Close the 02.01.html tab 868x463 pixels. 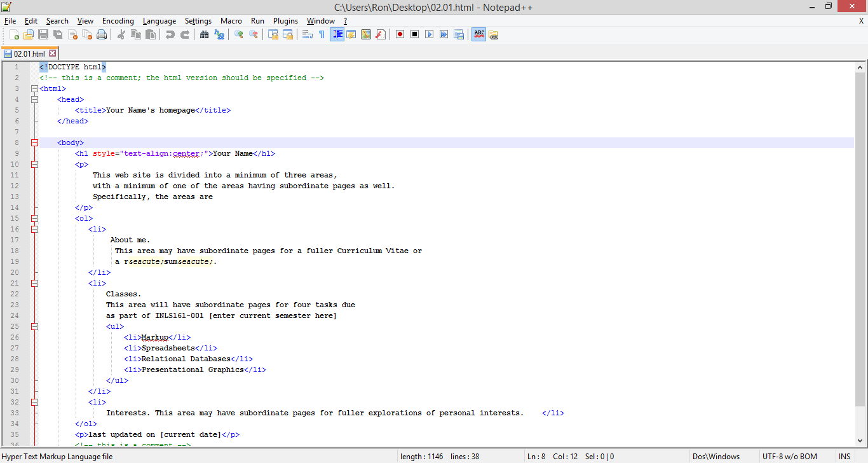pyautogui.click(x=53, y=54)
